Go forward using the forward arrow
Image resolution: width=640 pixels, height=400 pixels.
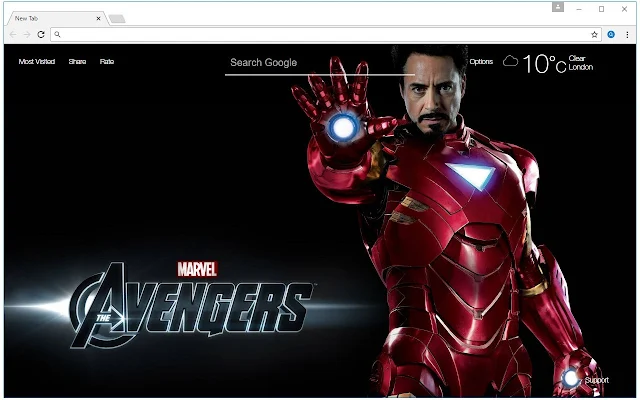click(27, 35)
